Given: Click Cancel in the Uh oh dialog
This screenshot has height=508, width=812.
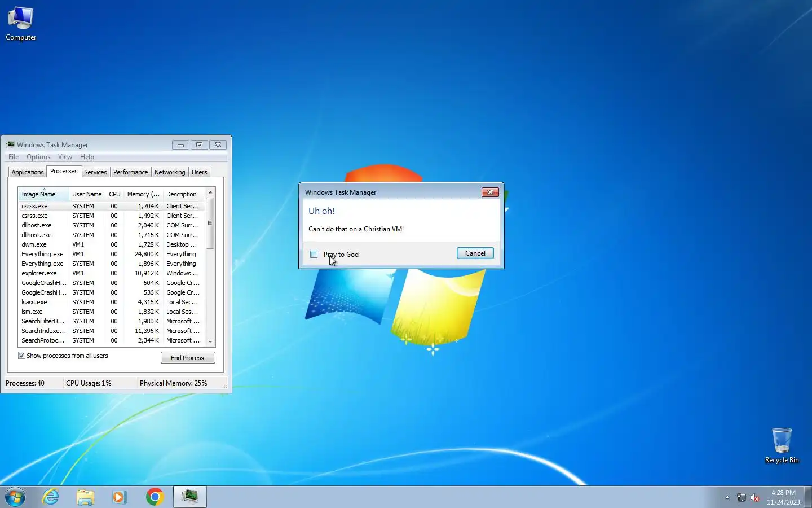Looking at the screenshot, I should pos(475,253).
